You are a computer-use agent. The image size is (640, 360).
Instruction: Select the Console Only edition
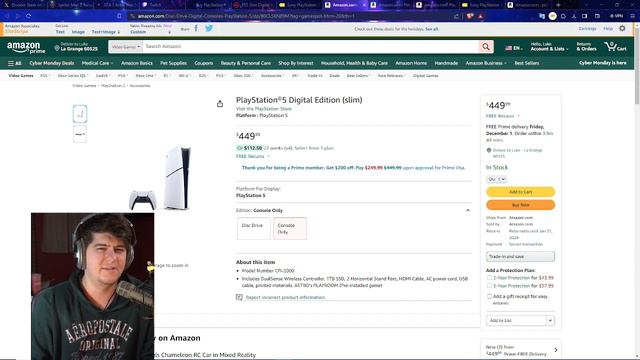tap(290, 228)
